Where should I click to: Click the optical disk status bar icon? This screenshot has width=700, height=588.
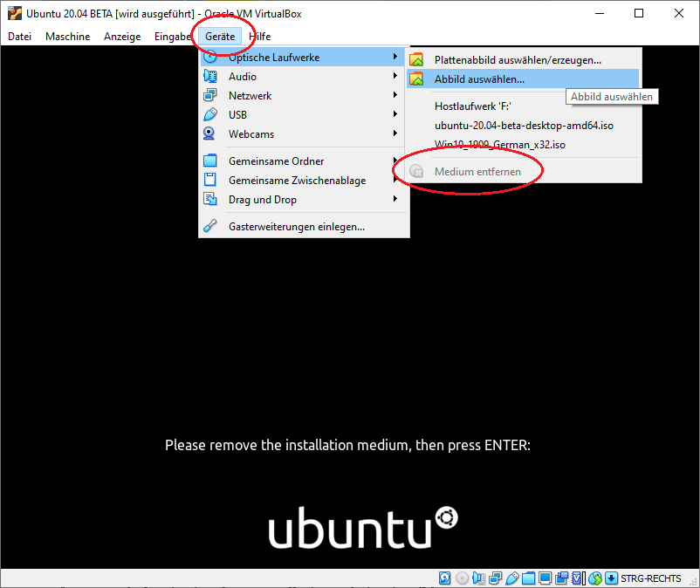coord(462,578)
